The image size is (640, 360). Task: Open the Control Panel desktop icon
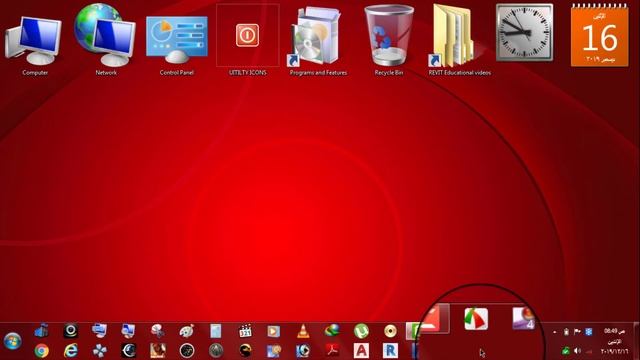[x=177, y=40]
